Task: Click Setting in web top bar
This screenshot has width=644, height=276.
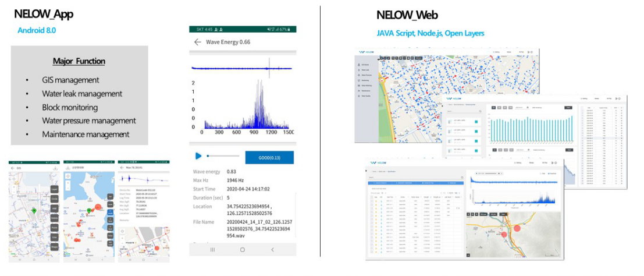Action: coord(497,52)
